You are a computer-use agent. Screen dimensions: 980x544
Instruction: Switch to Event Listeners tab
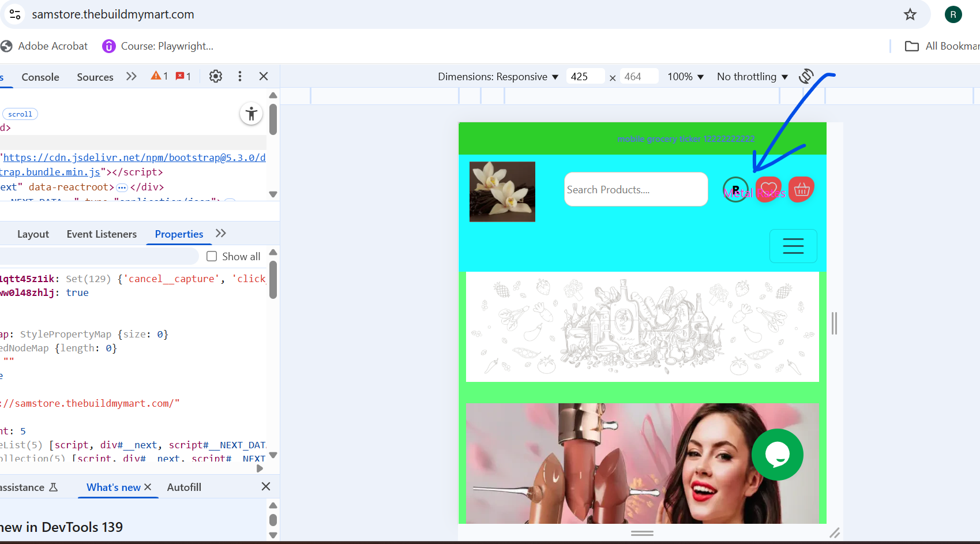[x=102, y=234]
